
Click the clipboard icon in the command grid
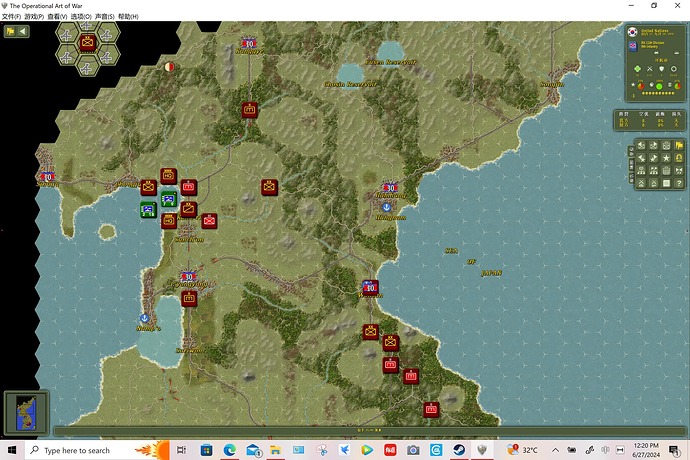point(666,171)
